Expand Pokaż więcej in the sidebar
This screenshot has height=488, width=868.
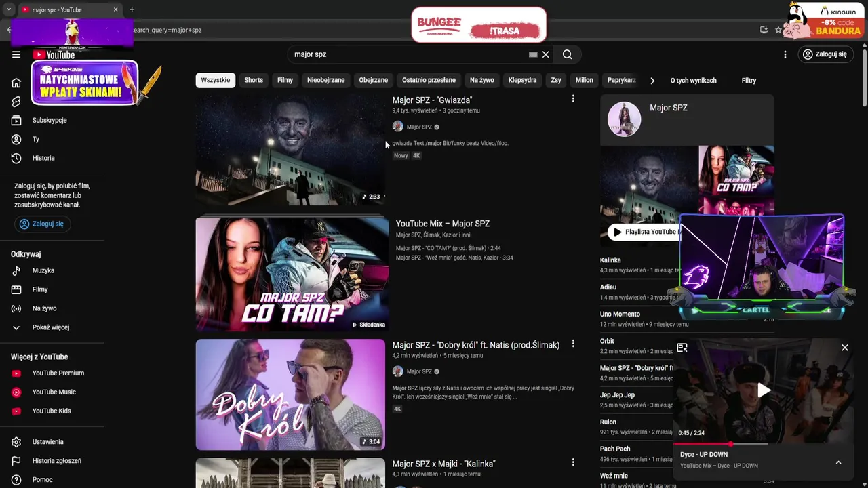[52, 327]
